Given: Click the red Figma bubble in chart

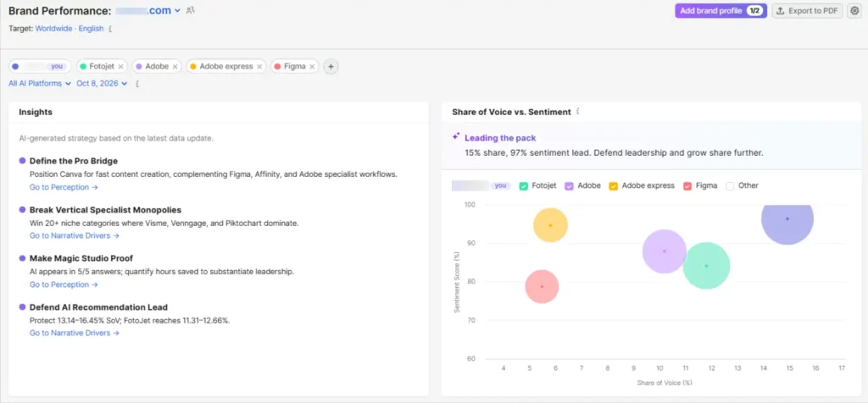Looking at the screenshot, I should point(542,286).
